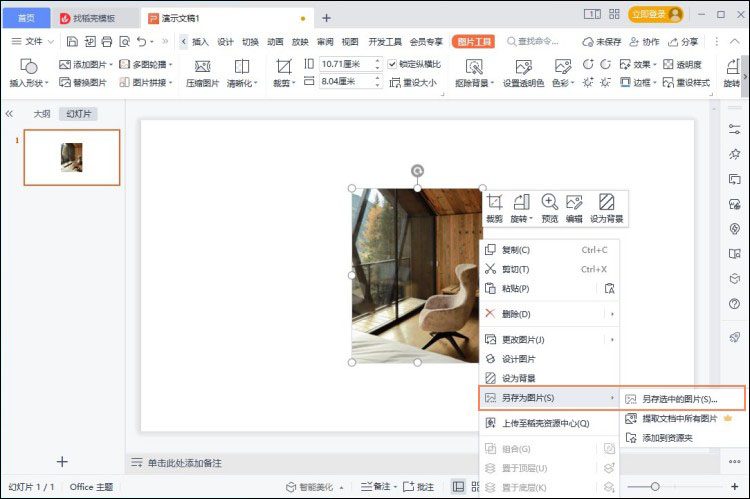Click the zoom in plus button

pos(735,487)
